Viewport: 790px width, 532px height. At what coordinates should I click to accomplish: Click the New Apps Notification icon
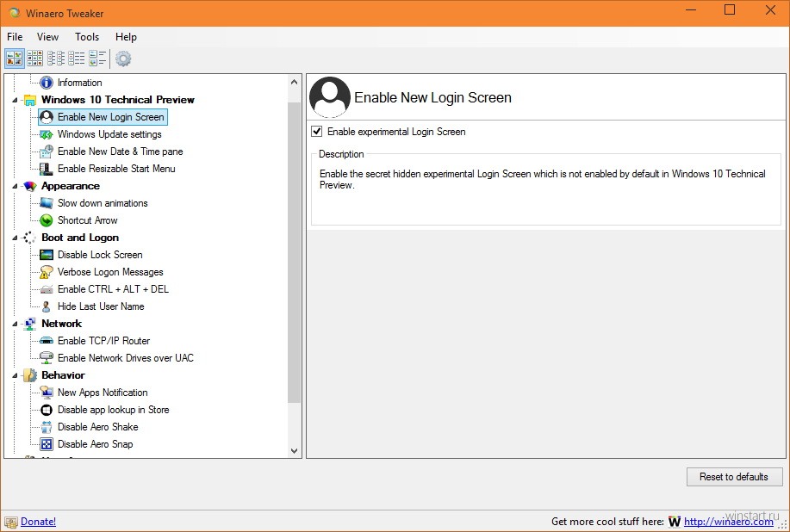[47, 392]
